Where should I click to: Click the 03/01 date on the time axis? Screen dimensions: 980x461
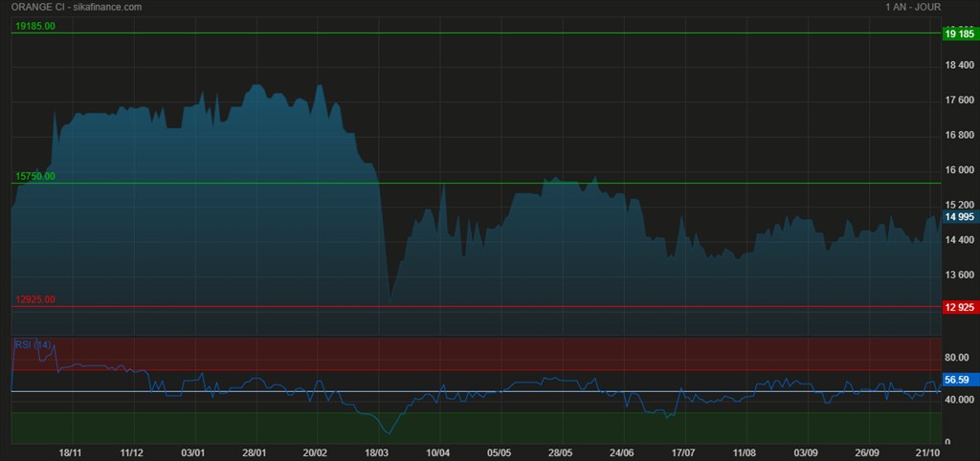tap(193, 452)
